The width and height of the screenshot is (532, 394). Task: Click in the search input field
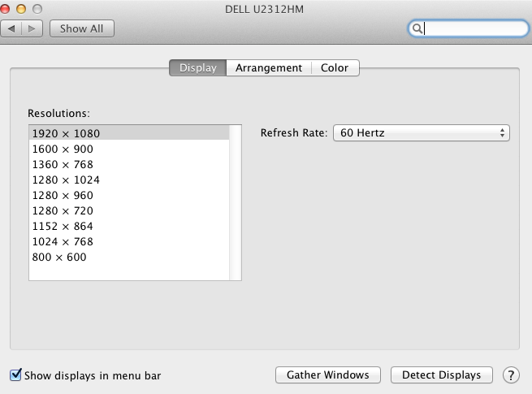475,28
